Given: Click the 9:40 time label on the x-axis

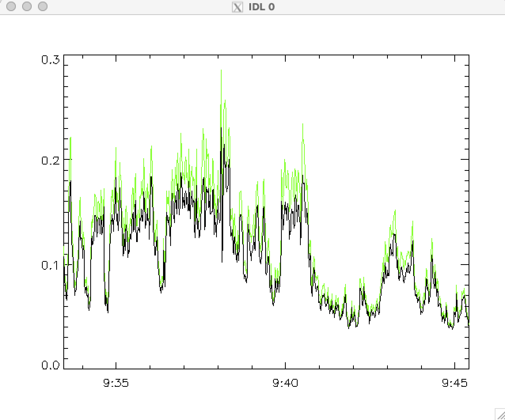Looking at the screenshot, I should [285, 383].
